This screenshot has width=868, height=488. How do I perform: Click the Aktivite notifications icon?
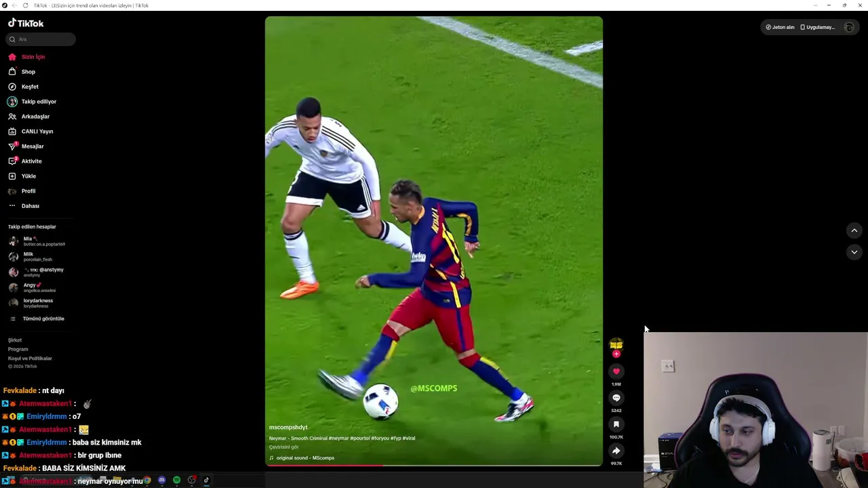coord(12,161)
